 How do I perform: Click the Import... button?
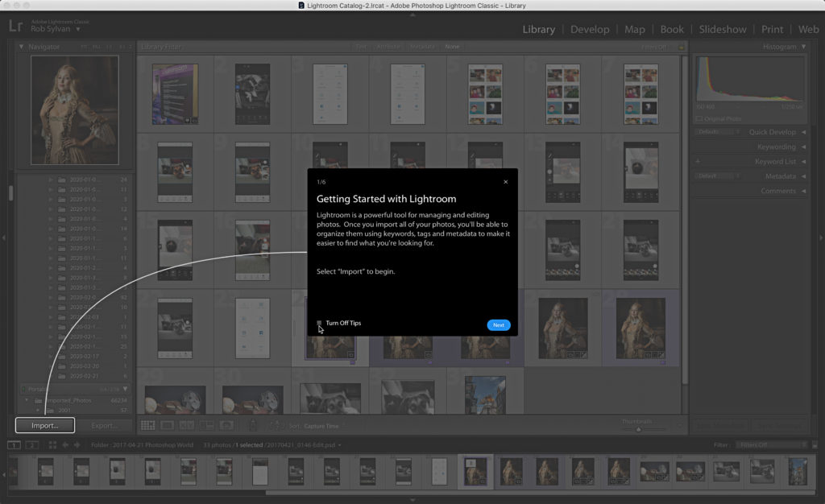click(x=45, y=425)
